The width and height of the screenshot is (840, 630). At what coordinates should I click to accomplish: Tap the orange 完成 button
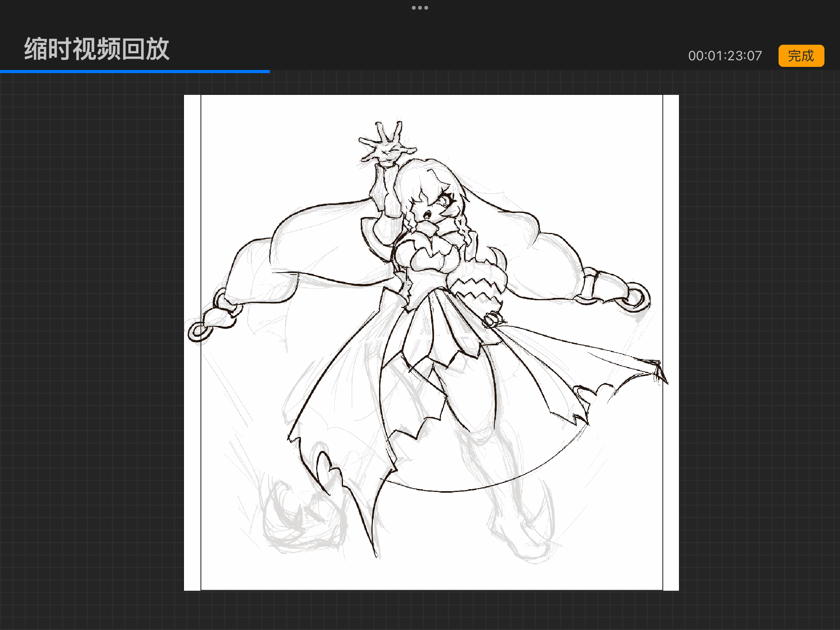click(x=801, y=56)
